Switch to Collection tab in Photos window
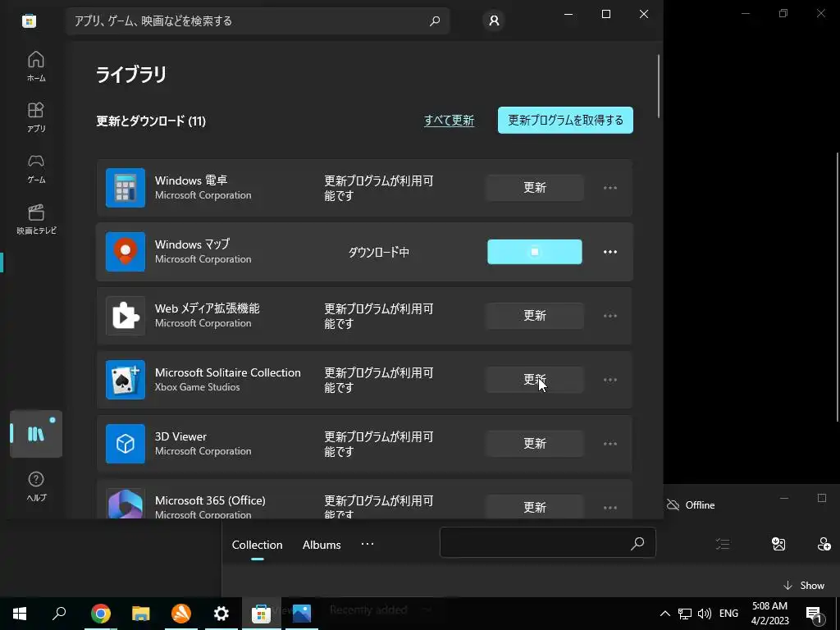Image resolution: width=840 pixels, height=630 pixels. (257, 545)
